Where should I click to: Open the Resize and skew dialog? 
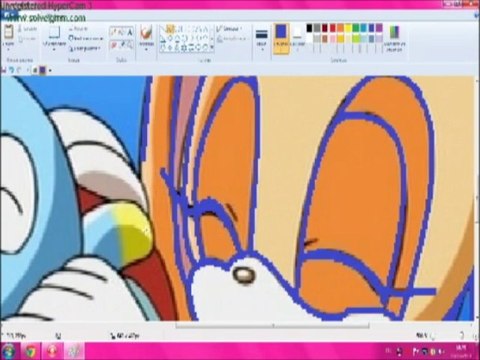85,38
